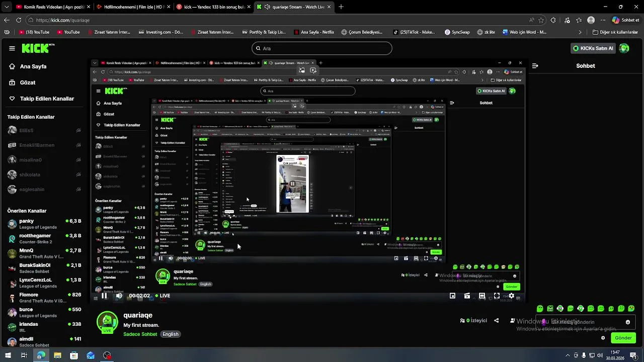Open the emoji picker in chat input
This screenshot has height=362, width=644.
[x=628, y=322]
